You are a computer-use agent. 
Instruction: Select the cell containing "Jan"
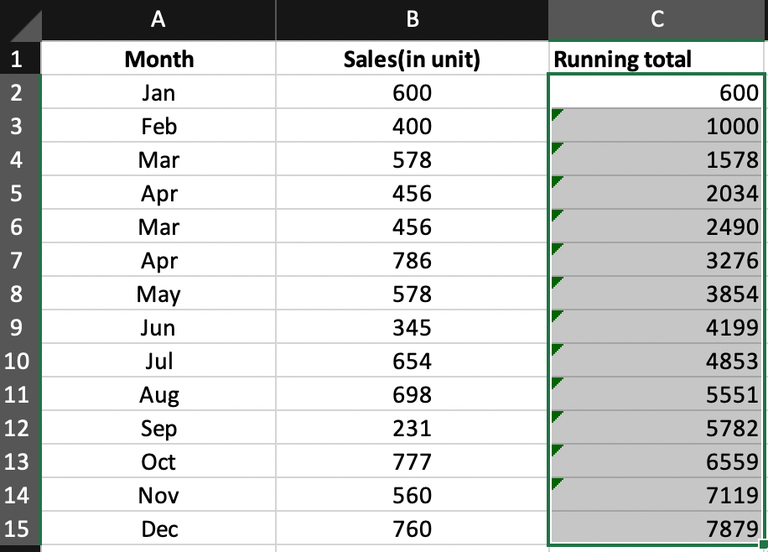coord(158,93)
